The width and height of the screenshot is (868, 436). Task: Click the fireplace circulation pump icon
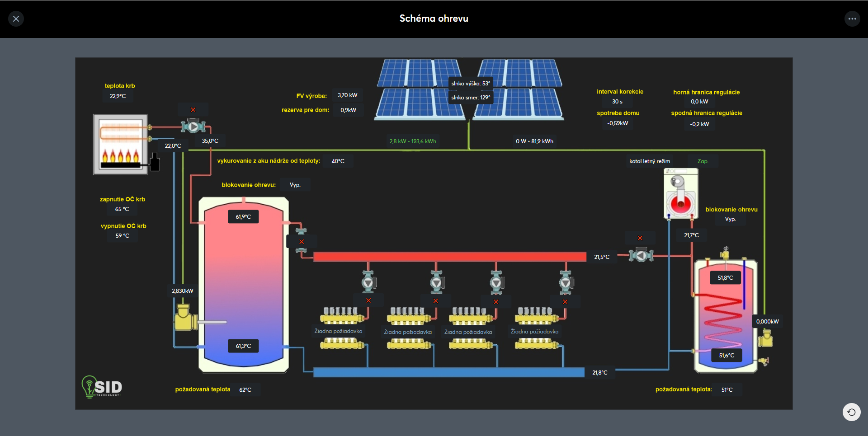click(193, 127)
